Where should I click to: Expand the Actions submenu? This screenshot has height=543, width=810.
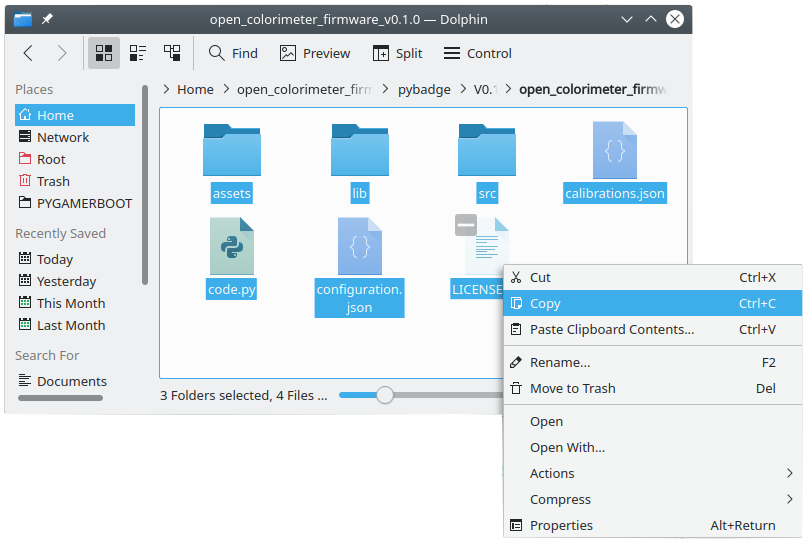(x=653, y=473)
